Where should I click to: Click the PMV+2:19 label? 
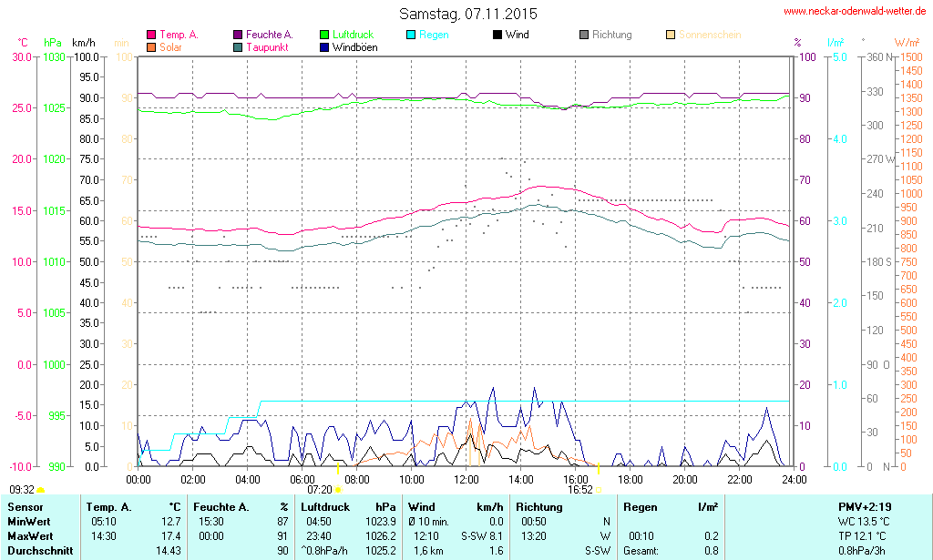point(866,506)
